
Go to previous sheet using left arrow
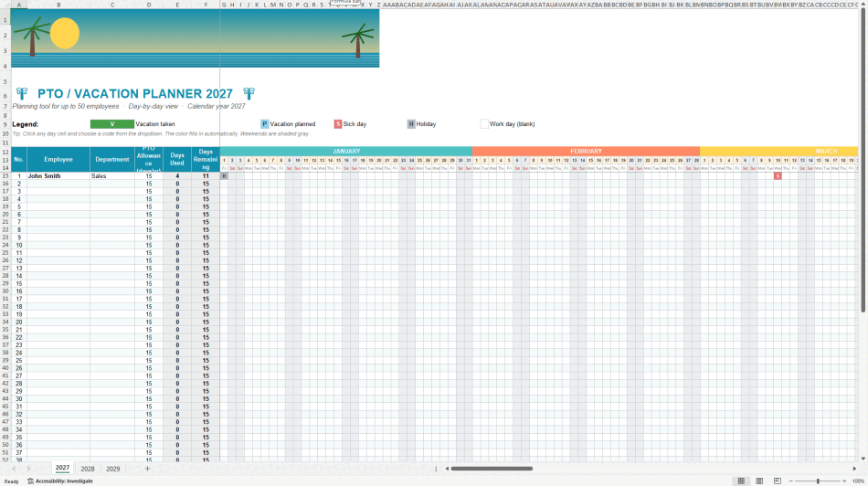coord(14,469)
